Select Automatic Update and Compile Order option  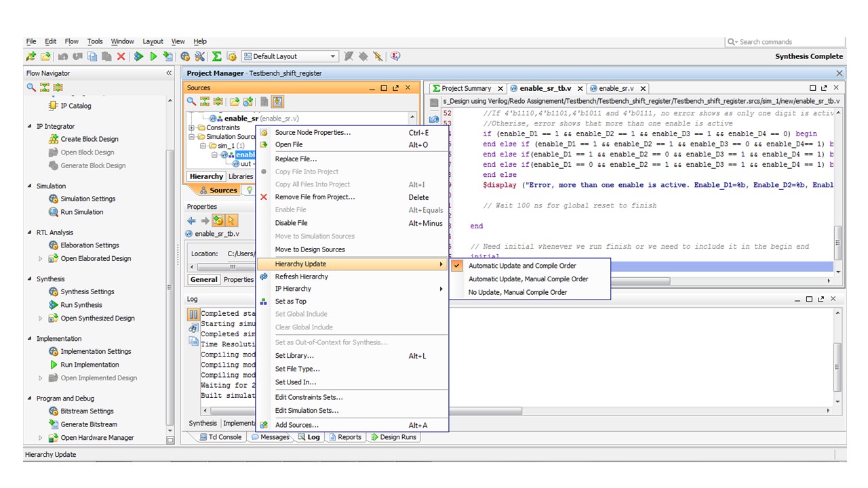pos(521,266)
